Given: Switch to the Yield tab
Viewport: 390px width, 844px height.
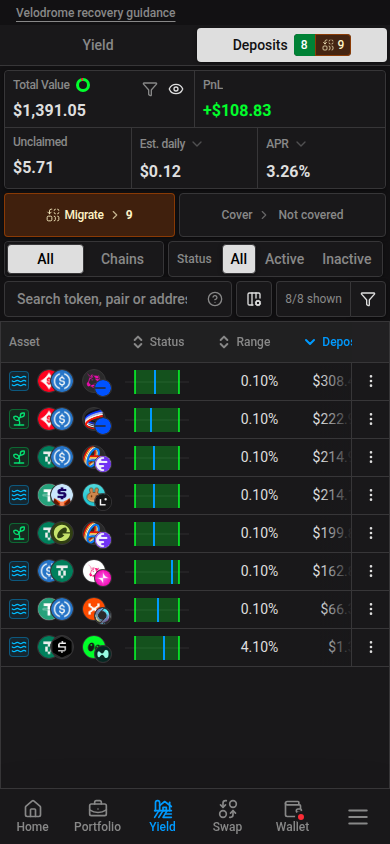Looking at the screenshot, I should 98,45.
